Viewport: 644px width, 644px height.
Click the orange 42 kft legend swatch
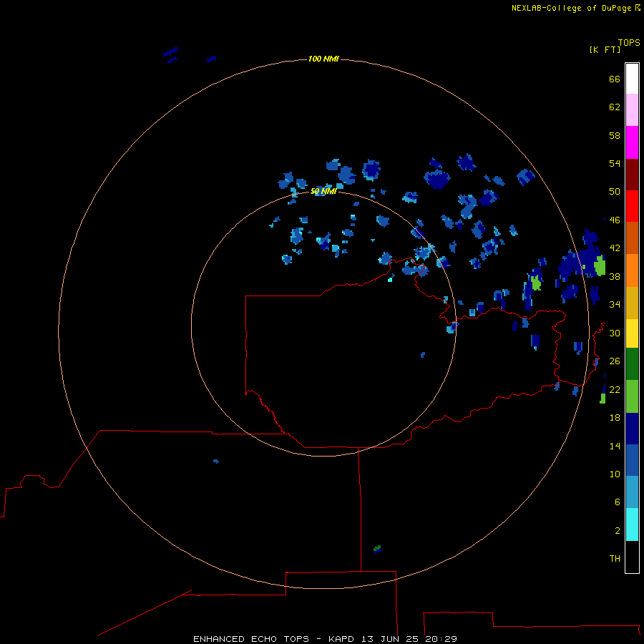coord(632,270)
